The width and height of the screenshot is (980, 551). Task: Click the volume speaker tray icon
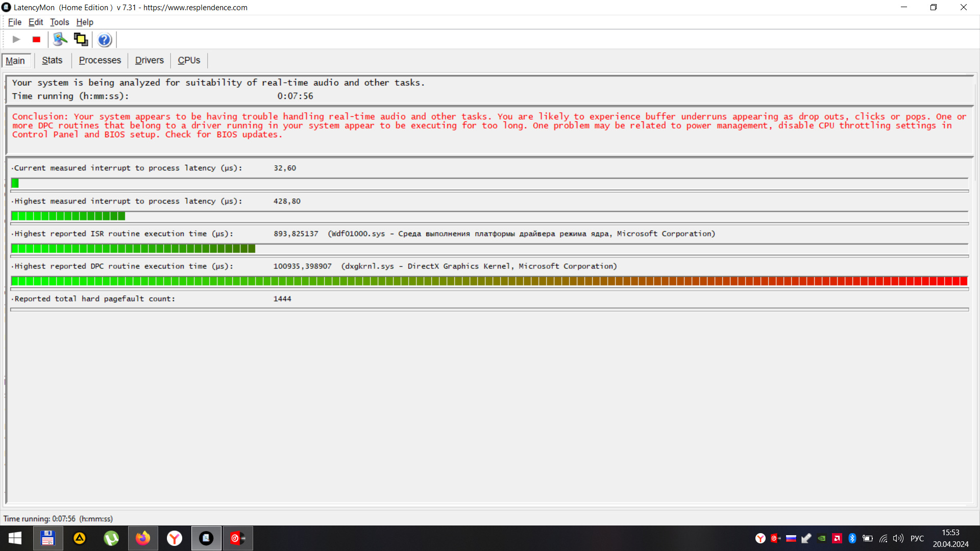coord(898,538)
